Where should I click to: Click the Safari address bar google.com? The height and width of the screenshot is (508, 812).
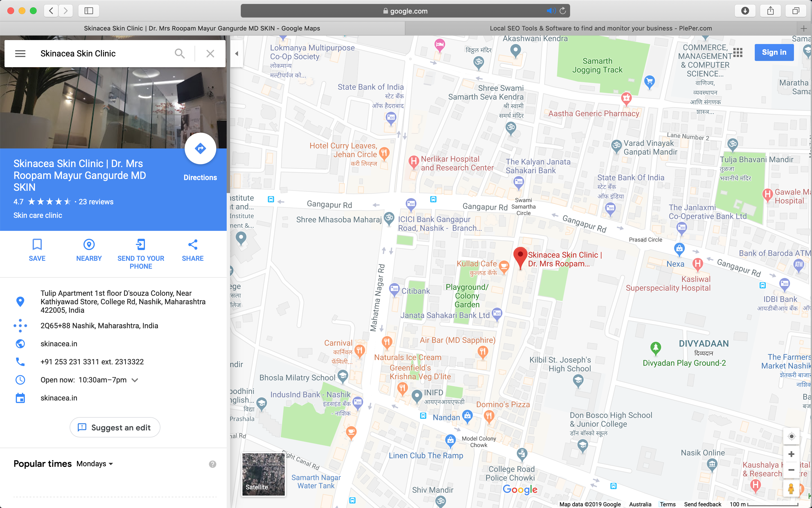tap(405, 11)
